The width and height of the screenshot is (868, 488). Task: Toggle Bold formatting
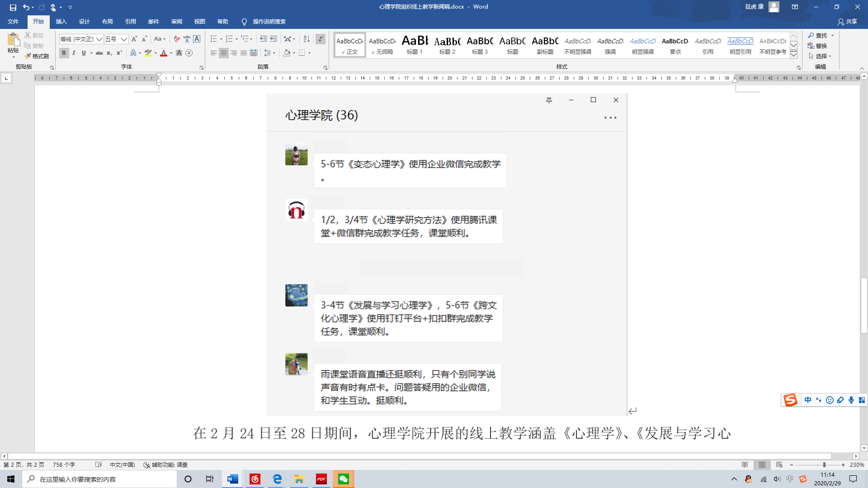pos(64,53)
